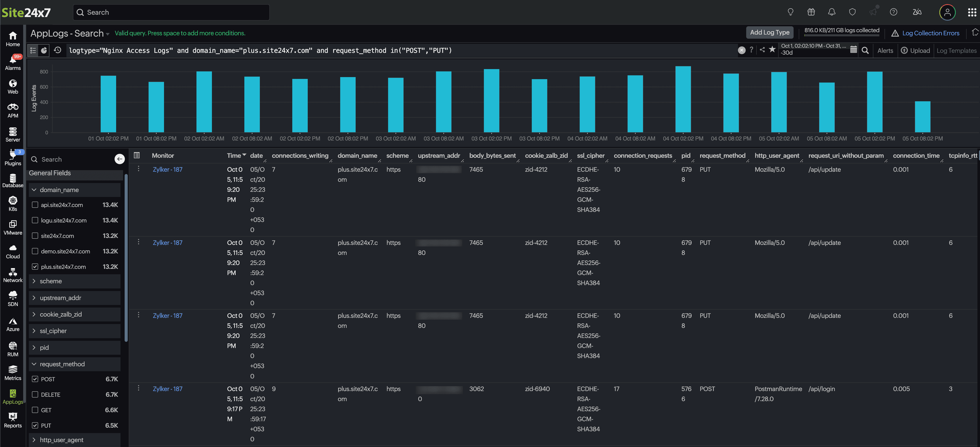Clear the query using the X icon
The height and width of the screenshot is (447, 980).
[742, 50]
